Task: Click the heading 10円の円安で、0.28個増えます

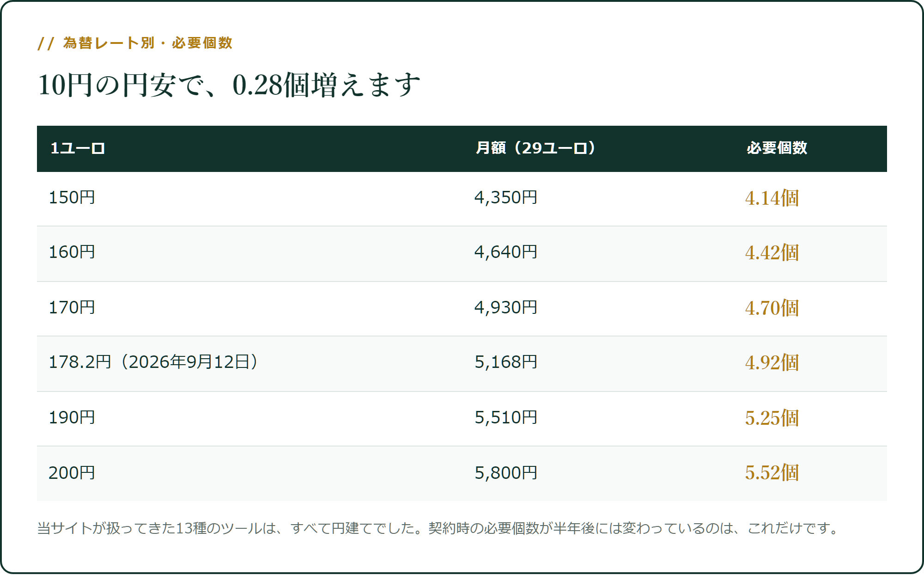Action: point(229,85)
